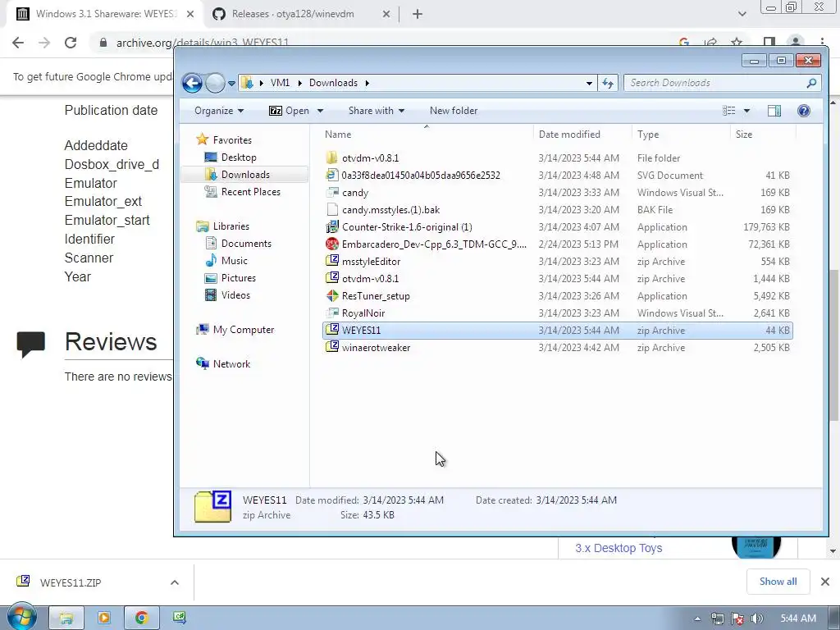
Task: Open the Organize menu
Action: [219, 111]
